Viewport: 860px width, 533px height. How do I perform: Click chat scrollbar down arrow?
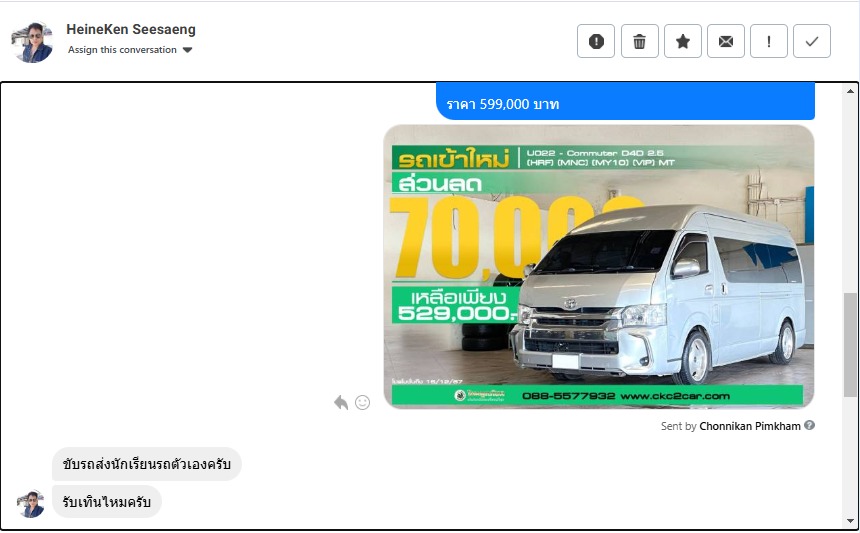[x=850, y=521]
